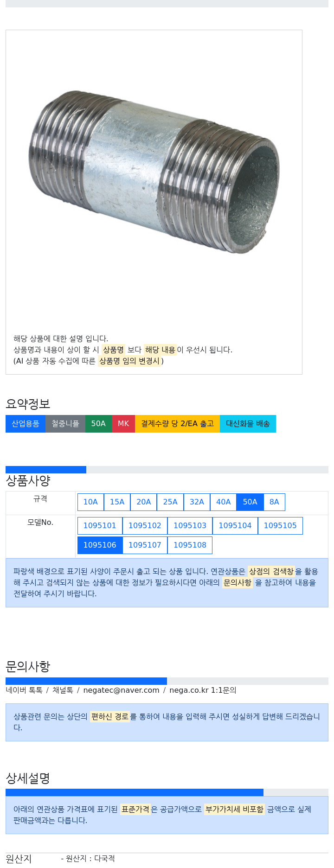Open model number 1095102
This screenshot has width=334, height=868.
[145, 526]
